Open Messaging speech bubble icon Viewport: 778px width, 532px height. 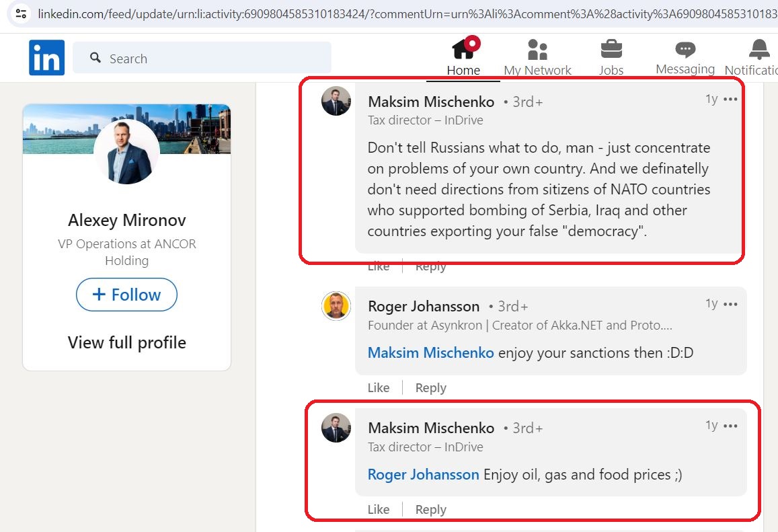(x=685, y=49)
